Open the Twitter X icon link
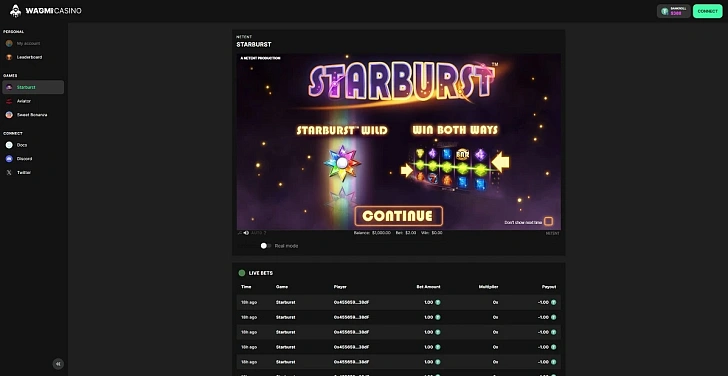Image resolution: width=728 pixels, height=376 pixels. (x=9, y=173)
